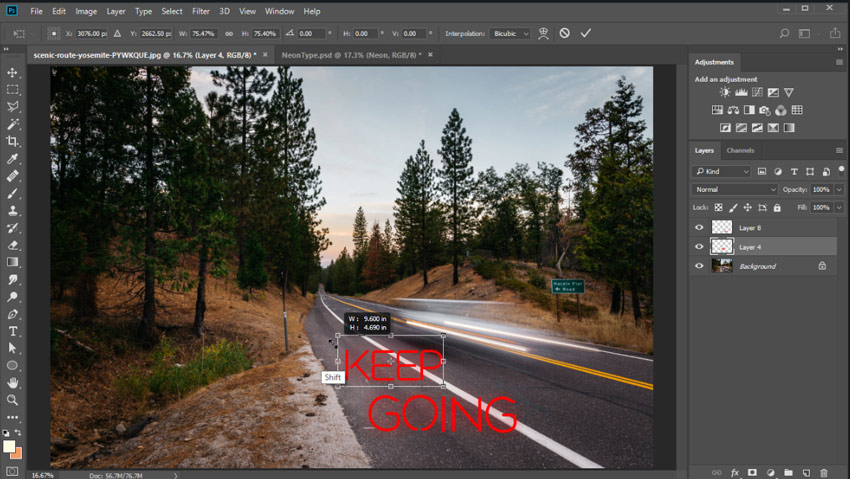The image size is (850, 479).
Task: Open the Layer menu
Action: [x=115, y=11]
